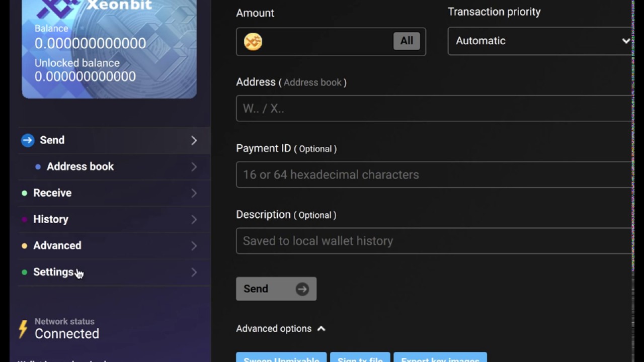Open the Transaction priority dropdown
Viewport: 644px width, 362px height.
point(541,41)
